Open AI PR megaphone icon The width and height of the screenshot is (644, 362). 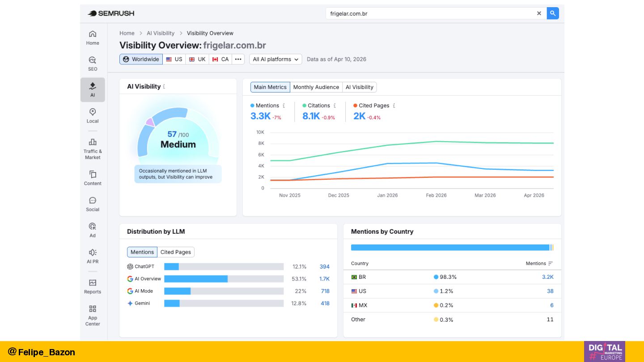(x=93, y=253)
